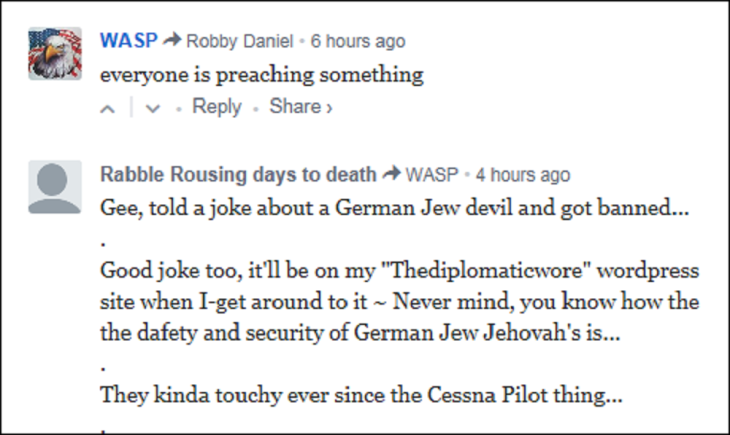Share WASP's comment
The width and height of the screenshot is (730, 435).
pyautogui.click(x=294, y=106)
